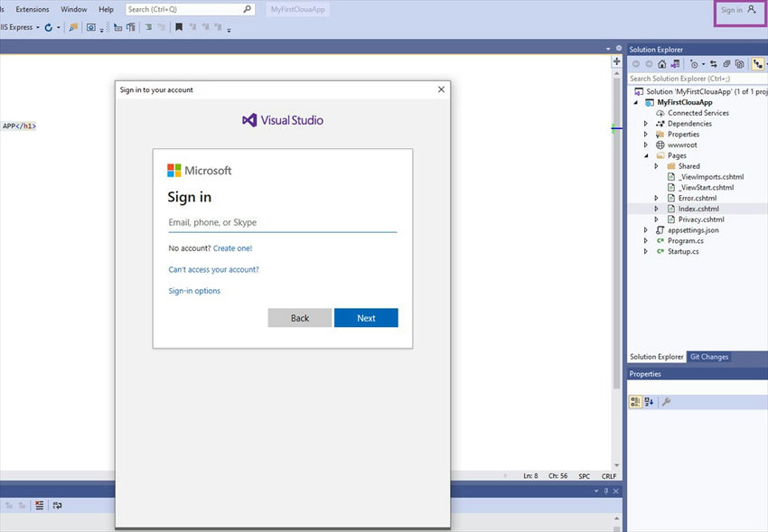Collapse the Pages folder
Screen dimensions: 768x532
click(x=645, y=155)
